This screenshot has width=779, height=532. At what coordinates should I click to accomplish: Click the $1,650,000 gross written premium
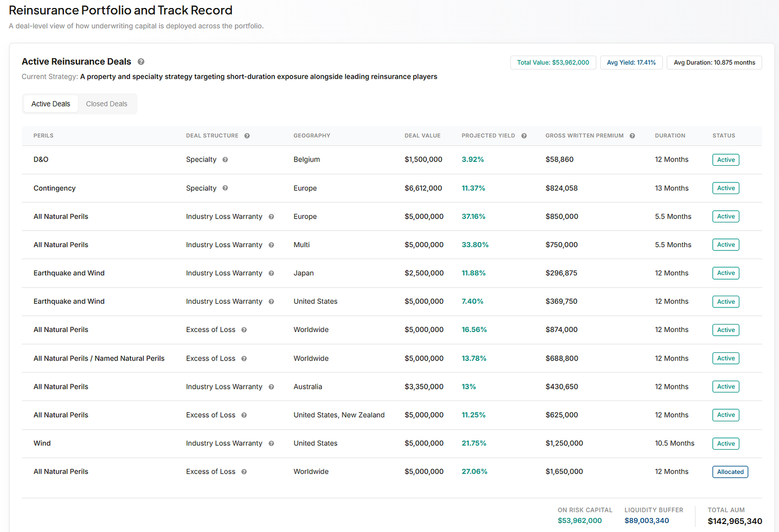[564, 472]
